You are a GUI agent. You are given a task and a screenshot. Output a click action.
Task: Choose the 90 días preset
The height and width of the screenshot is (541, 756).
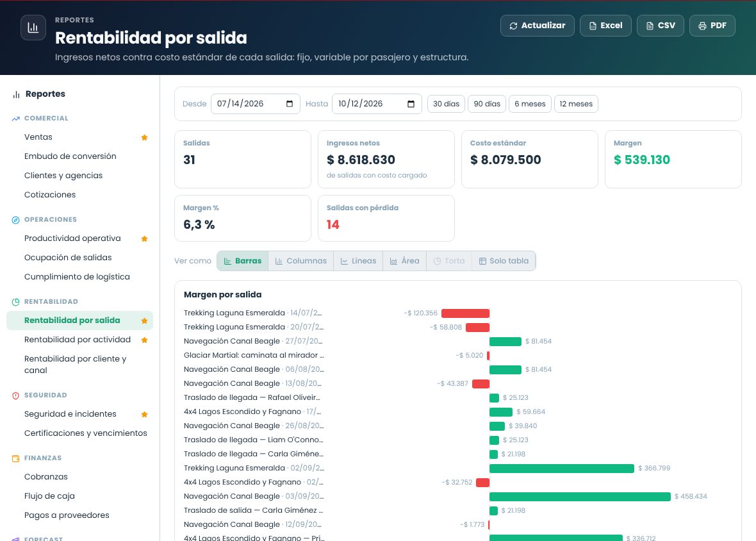coord(487,104)
